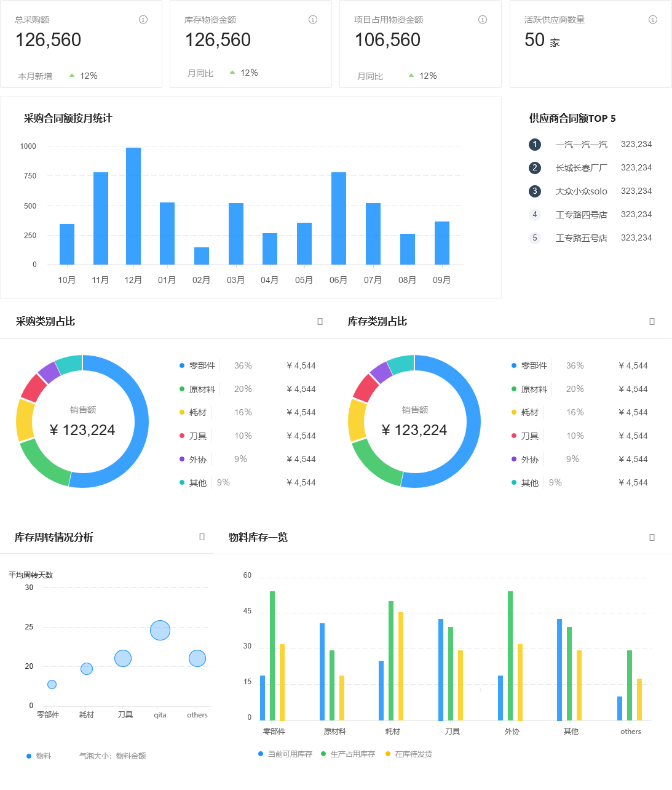Open supplier 长城长春厂厂 in TOP 5 list
The image size is (672, 790).
click(582, 168)
